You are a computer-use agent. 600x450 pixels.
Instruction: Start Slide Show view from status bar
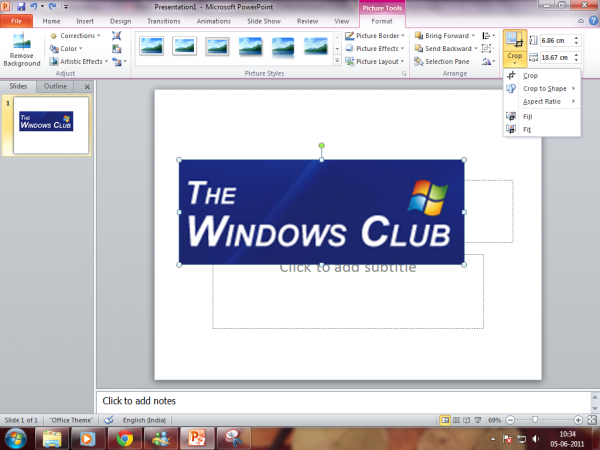[x=478, y=420]
